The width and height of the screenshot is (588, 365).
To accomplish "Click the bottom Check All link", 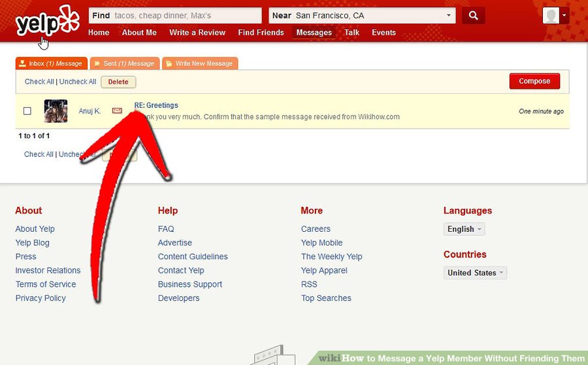I will click(39, 154).
